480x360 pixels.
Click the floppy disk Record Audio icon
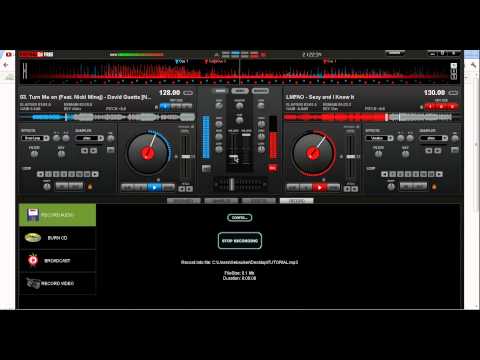coord(33,215)
